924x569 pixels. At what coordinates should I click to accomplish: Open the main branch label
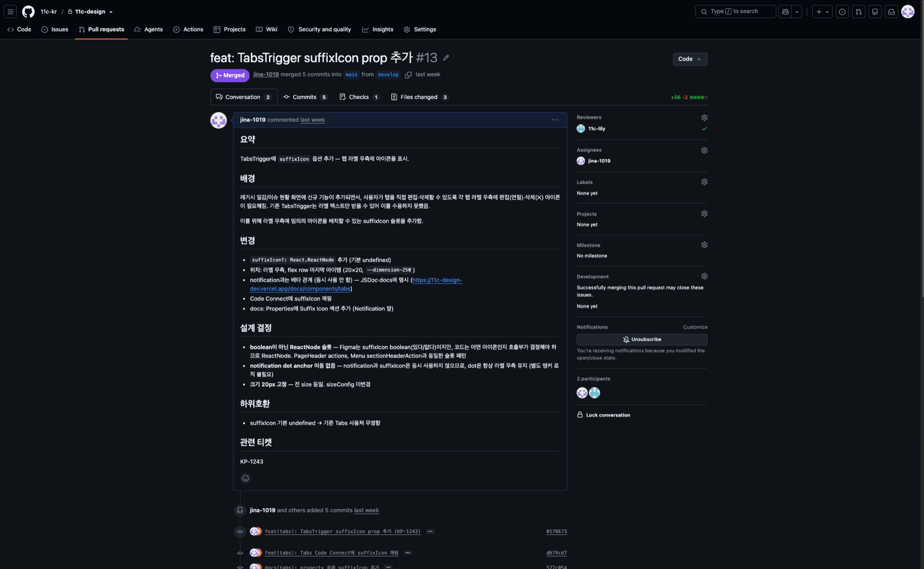click(x=351, y=75)
